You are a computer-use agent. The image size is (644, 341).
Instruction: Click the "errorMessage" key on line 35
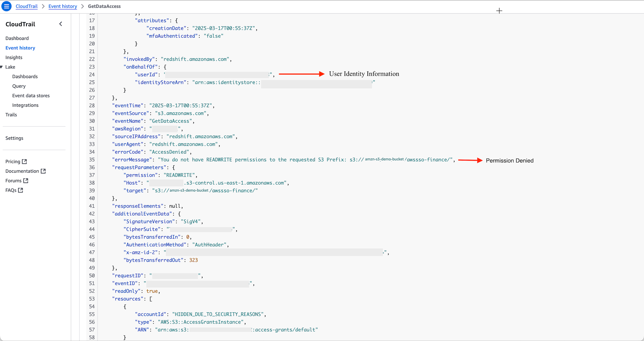(132, 160)
